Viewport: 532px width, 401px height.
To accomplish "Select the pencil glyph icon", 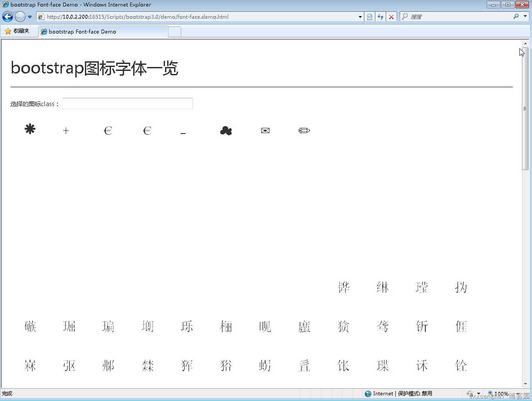I will click(x=304, y=130).
